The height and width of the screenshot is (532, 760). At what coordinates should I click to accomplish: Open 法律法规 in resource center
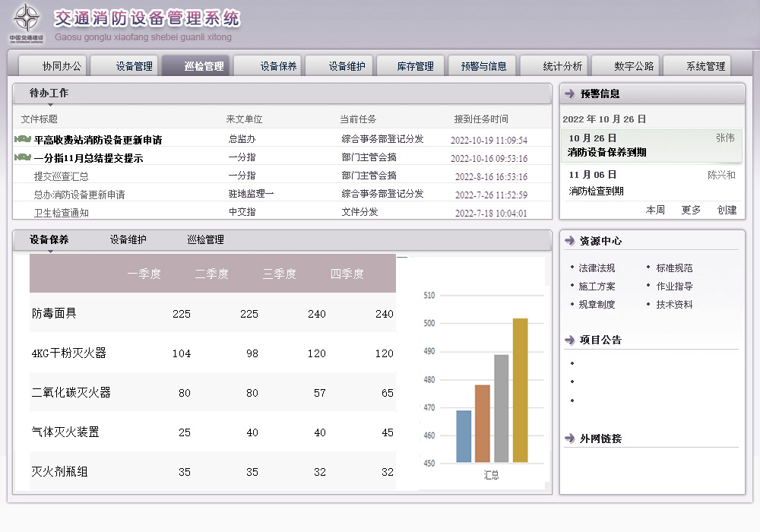pos(597,268)
